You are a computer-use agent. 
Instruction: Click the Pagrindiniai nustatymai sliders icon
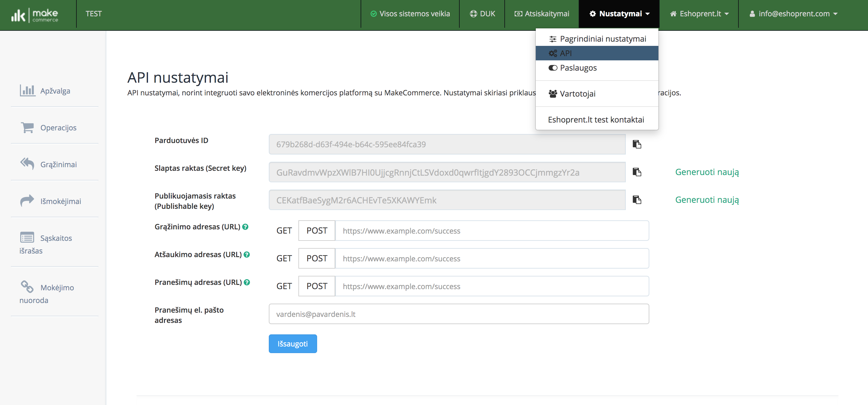pyautogui.click(x=553, y=39)
